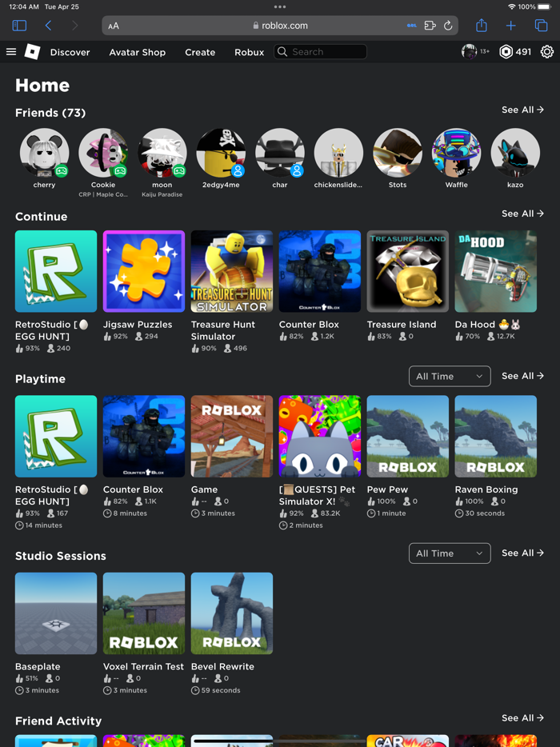
Task: See all in the Continue section
Action: pyautogui.click(x=522, y=214)
